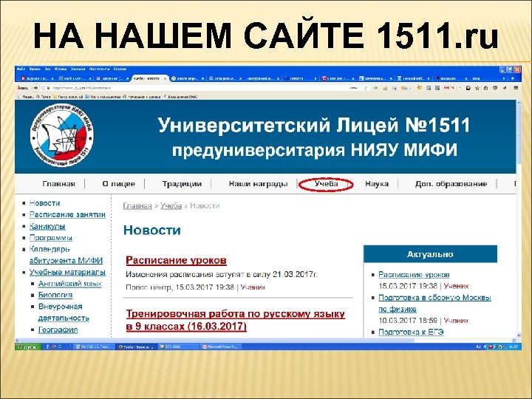This screenshot has height=399, width=532.
Task: Click the Gmail icon in browser toolbar
Action: click(446, 88)
